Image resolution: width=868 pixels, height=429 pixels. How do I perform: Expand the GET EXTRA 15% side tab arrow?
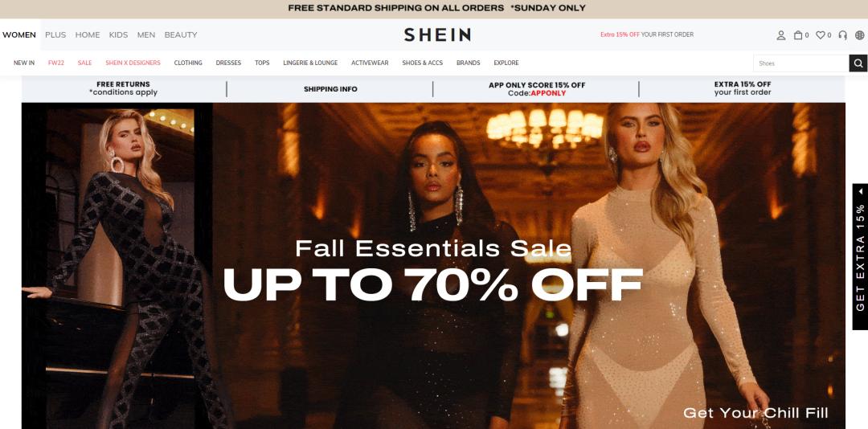pos(861,191)
